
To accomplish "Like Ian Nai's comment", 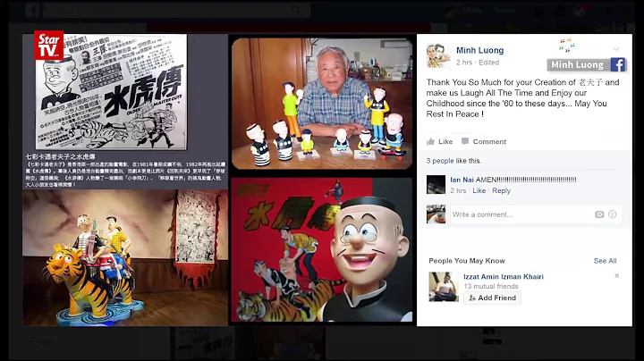I will pos(479,190).
